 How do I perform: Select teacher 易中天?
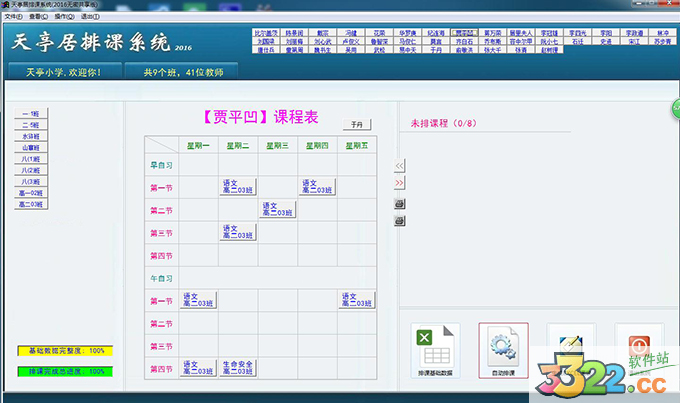(408, 50)
